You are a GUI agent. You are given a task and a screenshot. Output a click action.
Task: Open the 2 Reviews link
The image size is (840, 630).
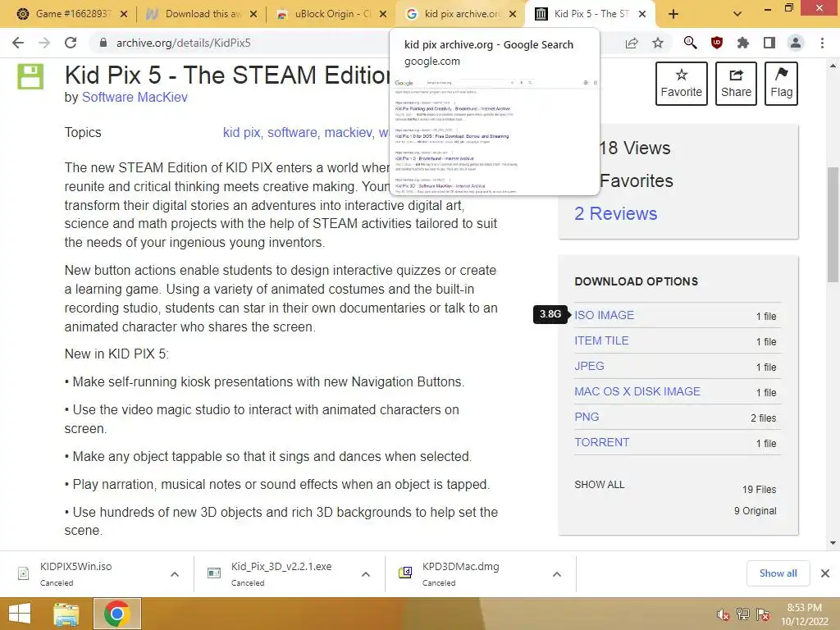(615, 214)
